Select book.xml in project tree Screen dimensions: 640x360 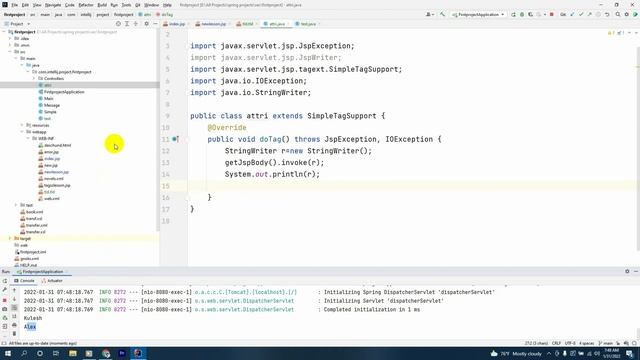click(x=32, y=212)
